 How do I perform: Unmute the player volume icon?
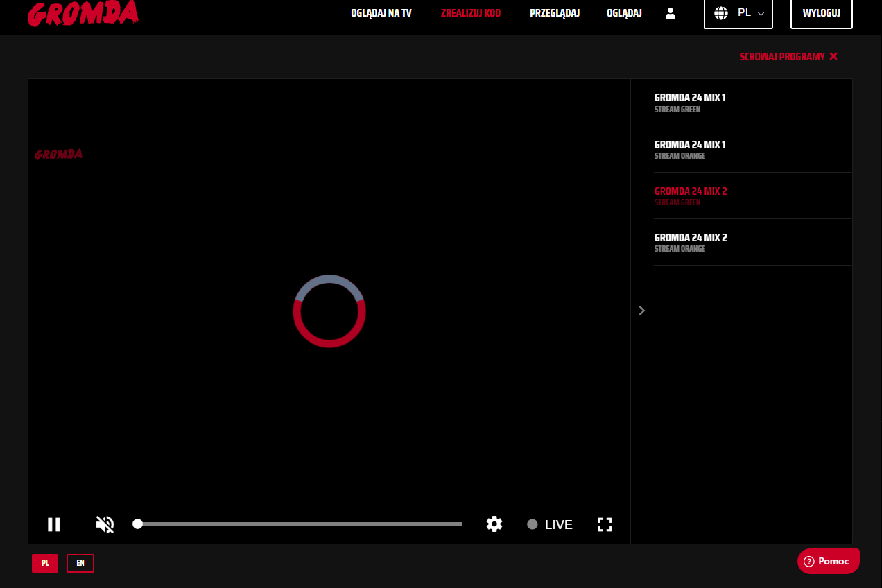(x=105, y=524)
